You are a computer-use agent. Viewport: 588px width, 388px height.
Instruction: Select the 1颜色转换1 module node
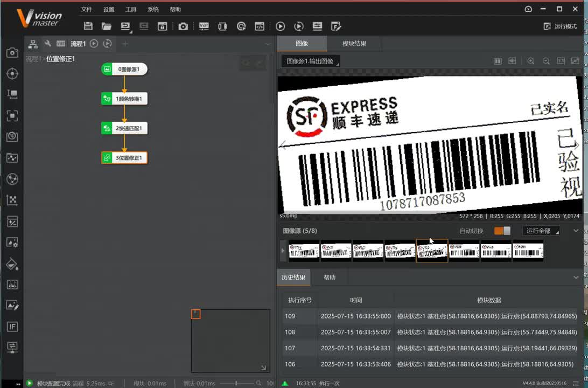pos(124,99)
